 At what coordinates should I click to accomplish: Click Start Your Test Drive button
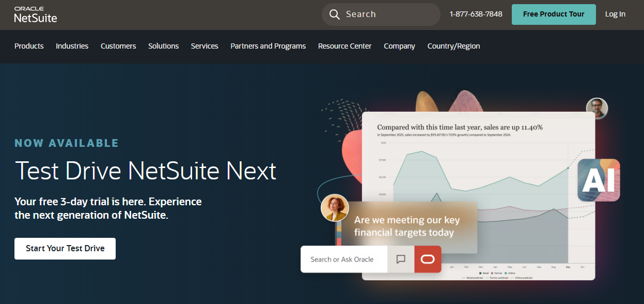[65, 249]
